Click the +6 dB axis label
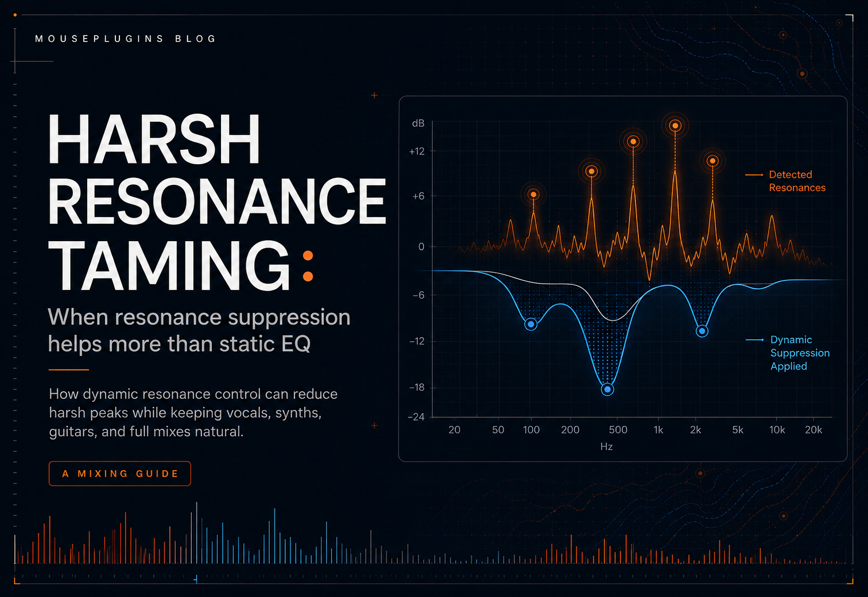The width and height of the screenshot is (868, 597). 418,196
